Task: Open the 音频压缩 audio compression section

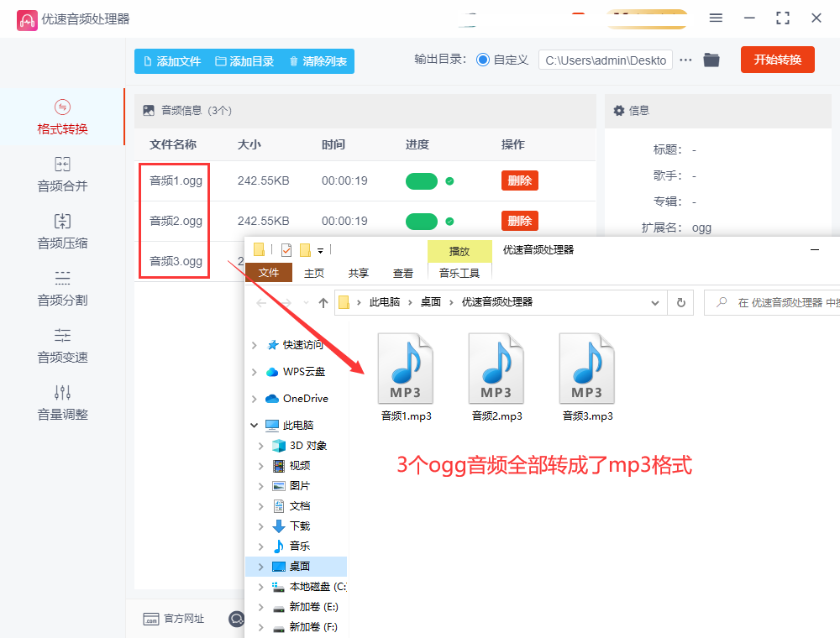Action: click(x=62, y=232)
